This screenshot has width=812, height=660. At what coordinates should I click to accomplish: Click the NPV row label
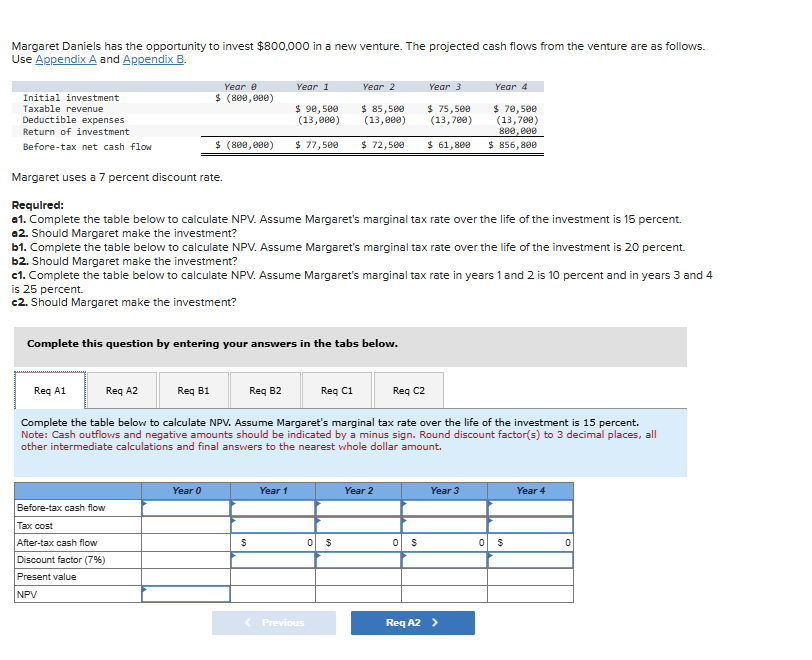(x=27, y=594)
